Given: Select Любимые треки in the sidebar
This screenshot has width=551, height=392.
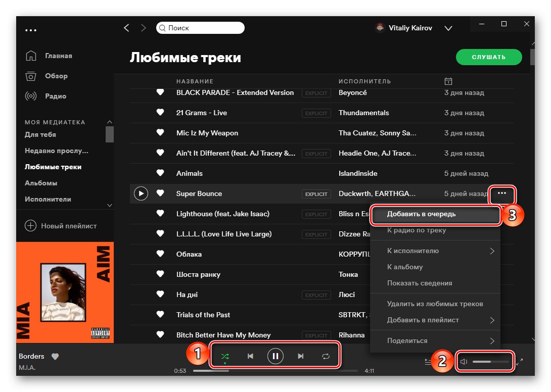Looking at the screenshot, I should [x=53, y=167].
